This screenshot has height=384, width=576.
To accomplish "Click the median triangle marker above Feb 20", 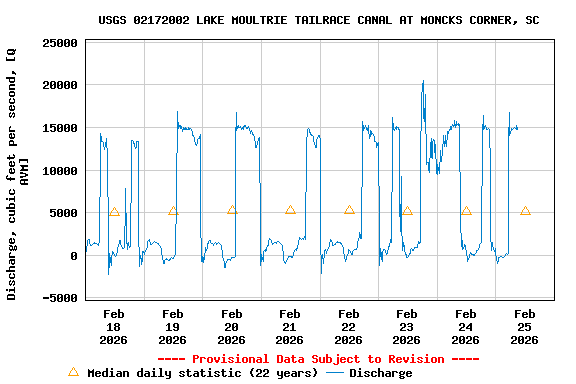I will 232,210.
